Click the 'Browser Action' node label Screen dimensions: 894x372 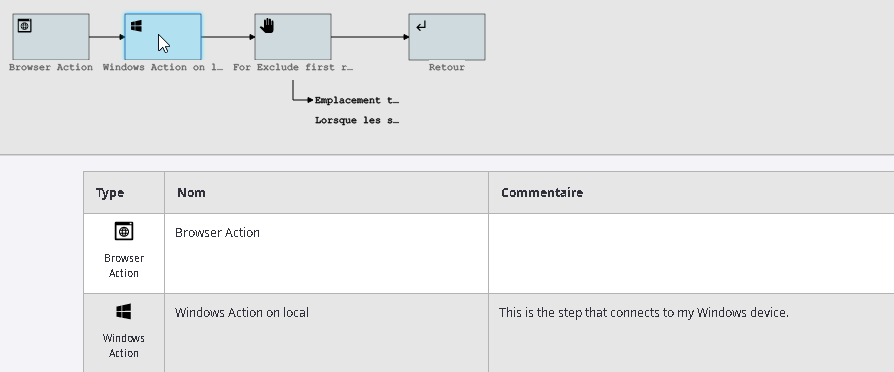click(51, 67)
